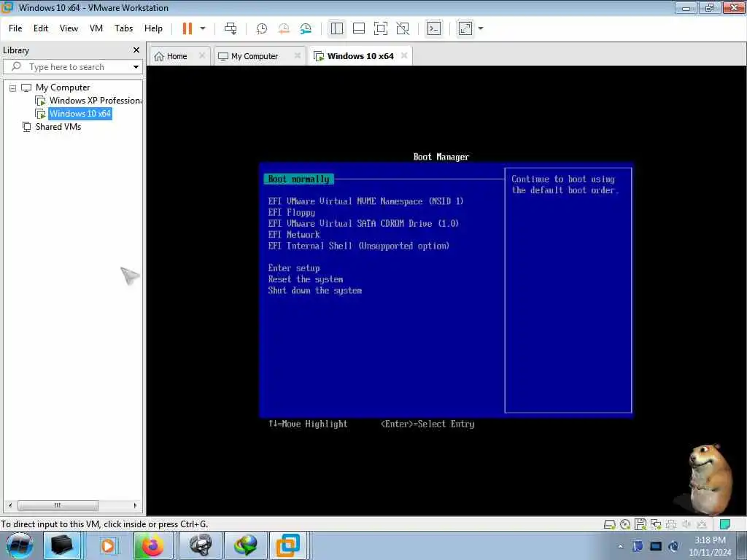Open Firefox from the taskbar
Screen dimensions: 747x560
tap(153, 545)
